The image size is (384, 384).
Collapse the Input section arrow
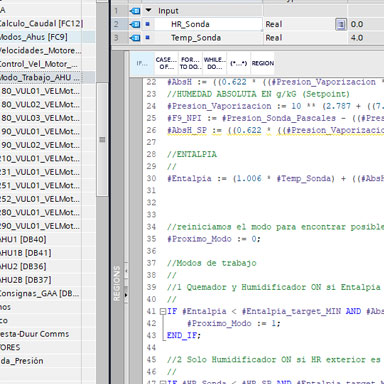148,11
